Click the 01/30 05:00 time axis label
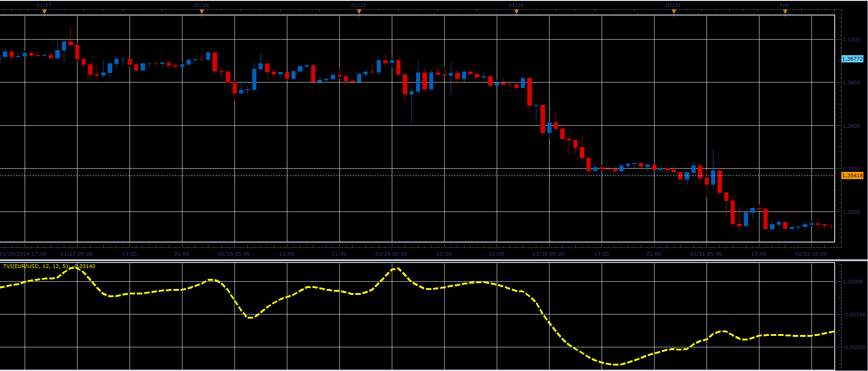 tap(549, 254)
